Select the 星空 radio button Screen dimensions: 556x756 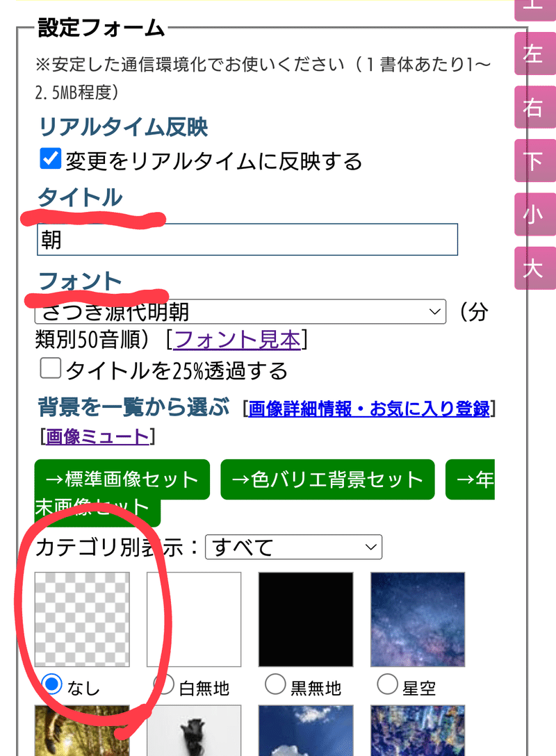click(x=387, y=684)
